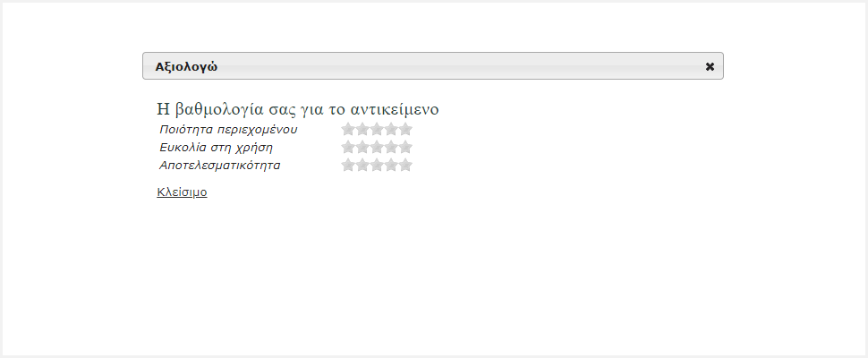
Task: Give Αποτελεσματικότητα two stars
Action: pos(362,165)
